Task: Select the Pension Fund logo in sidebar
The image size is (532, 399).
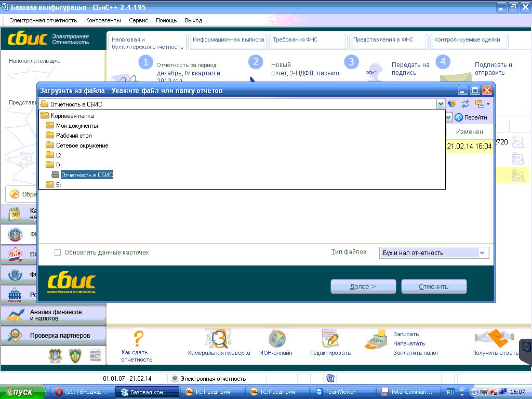Action: 15,254
